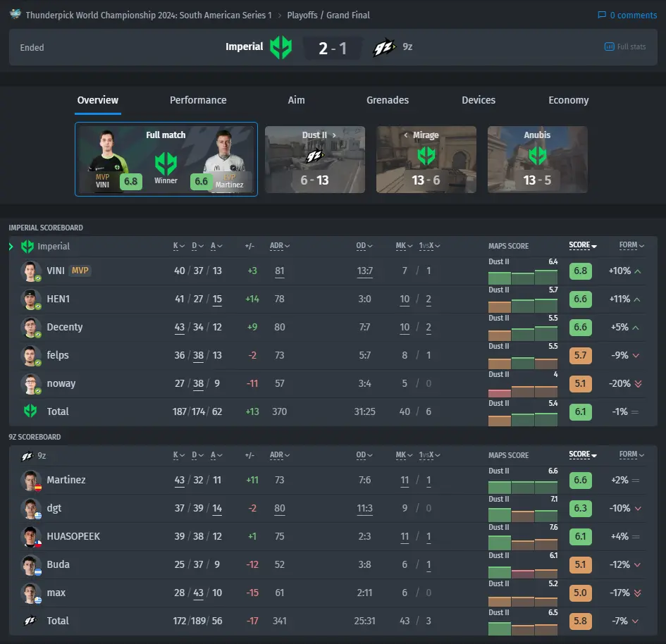Screen dimensions: 666x644
Task: Sort Imperial scoreboard by K column
Action: 179,246
